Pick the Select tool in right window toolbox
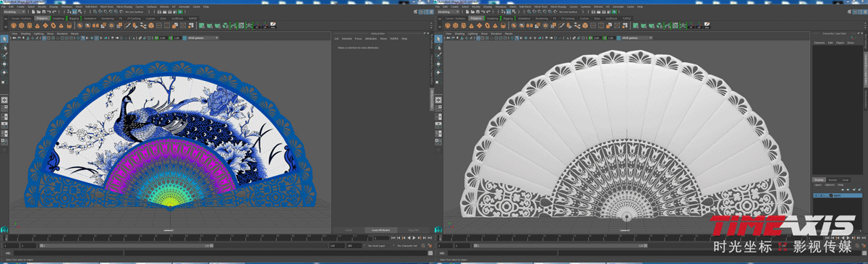This screenshot has height=264, width=868. coord(438,38)
